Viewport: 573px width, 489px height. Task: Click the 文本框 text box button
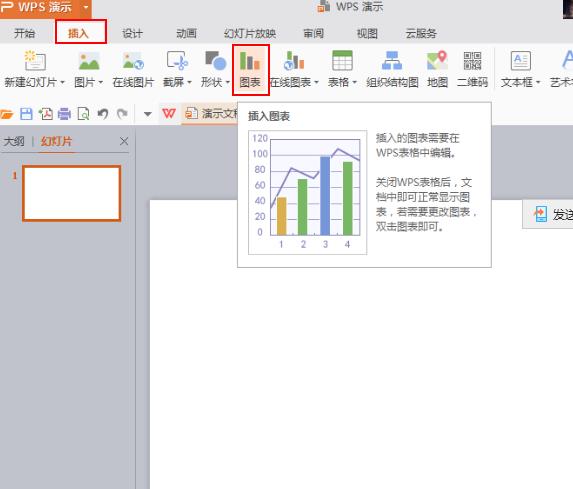coord(520,69)
